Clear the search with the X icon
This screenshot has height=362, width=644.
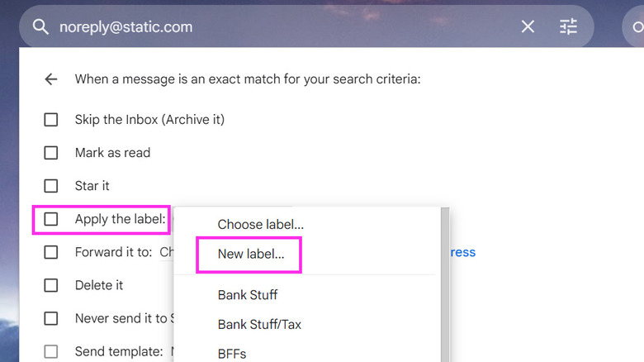[528, 26]
